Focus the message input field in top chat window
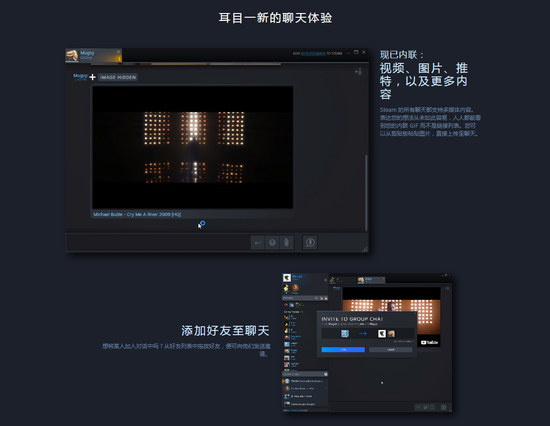Image resolution: width=550 pixels, height=426 pixels. [158, 242]
